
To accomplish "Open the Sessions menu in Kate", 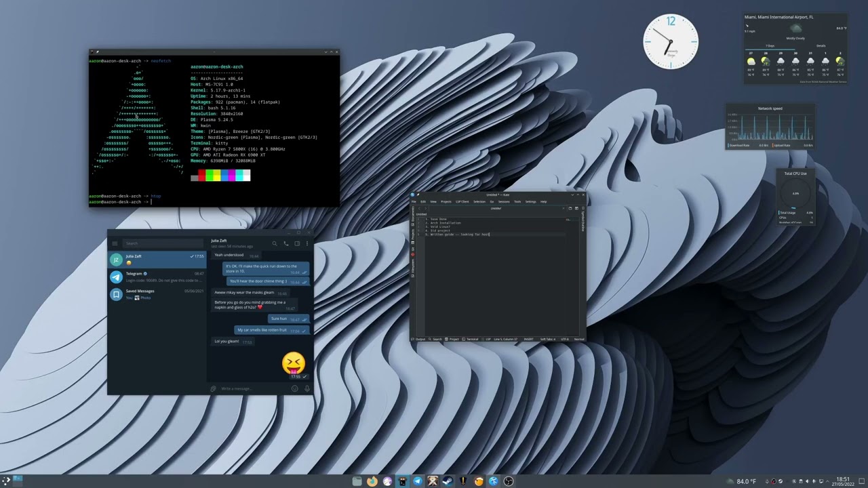I will [504, 201].
